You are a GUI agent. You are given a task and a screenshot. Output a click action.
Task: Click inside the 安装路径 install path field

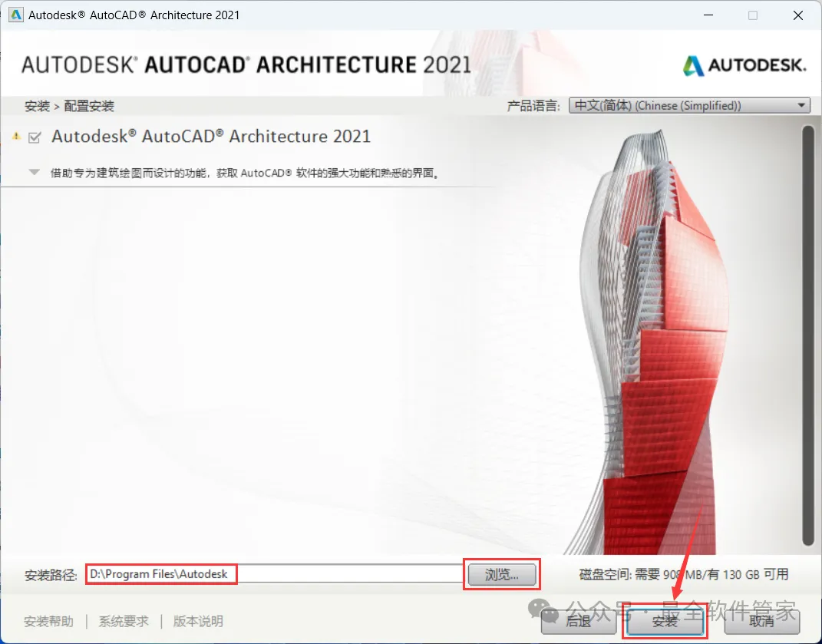coord(274,573)
